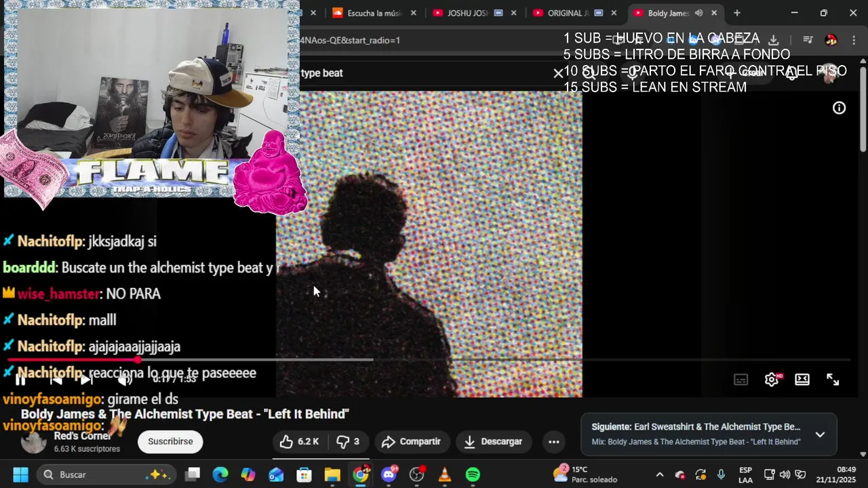Like the video with 6.2 K likes
868x488 pixels.
tap(299, 441)
